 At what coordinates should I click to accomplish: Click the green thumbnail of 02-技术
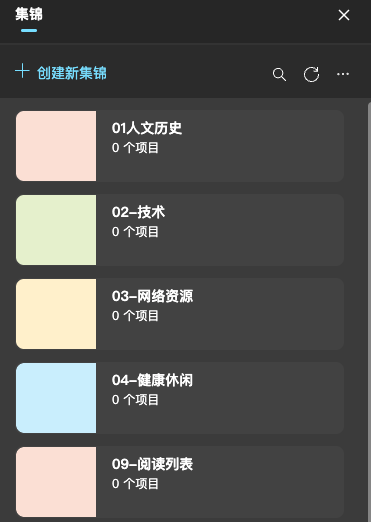(x=56, y=230)
